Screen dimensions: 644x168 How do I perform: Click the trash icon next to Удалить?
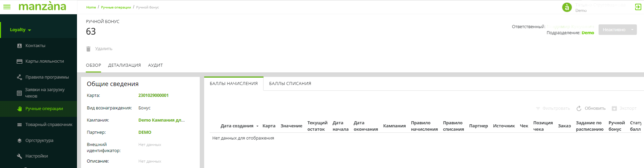click(89, 49)
